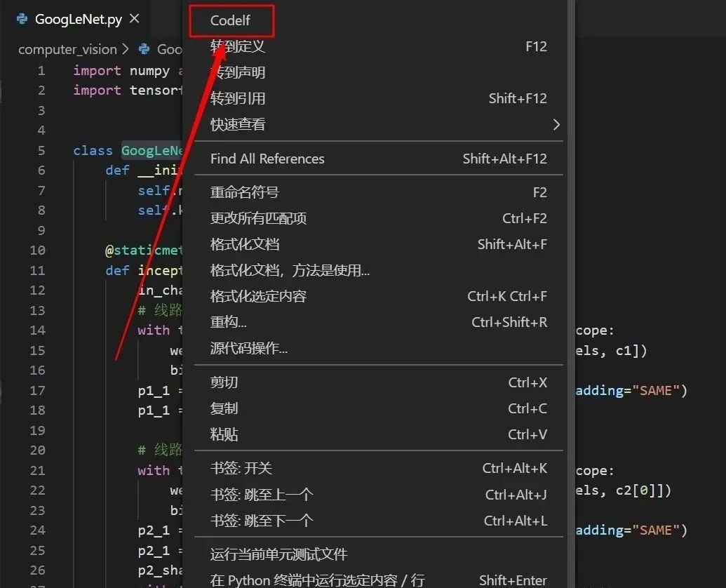
Task: Choose 书签: 跳至下一个 entry
Action: (x=378, y=521)
